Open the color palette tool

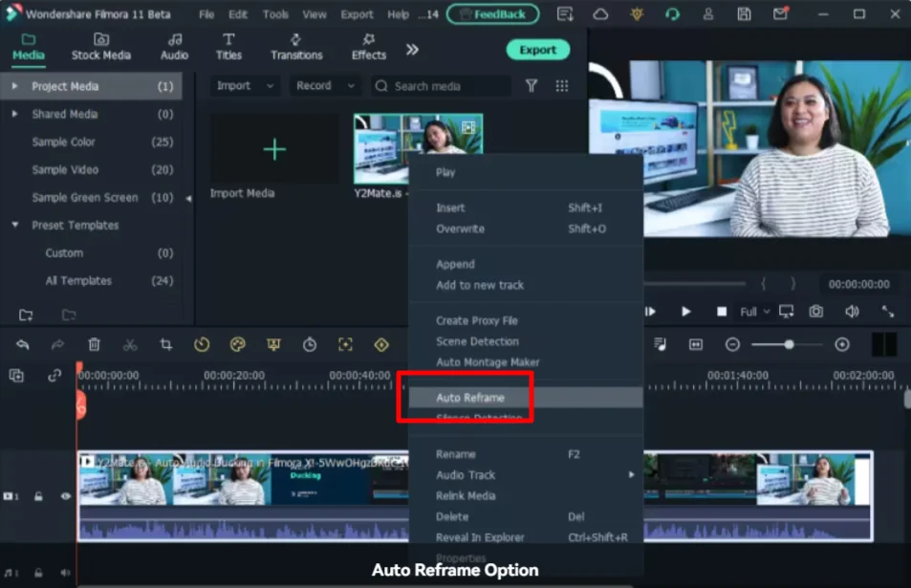pyautogui.click(x=238, y=344)
